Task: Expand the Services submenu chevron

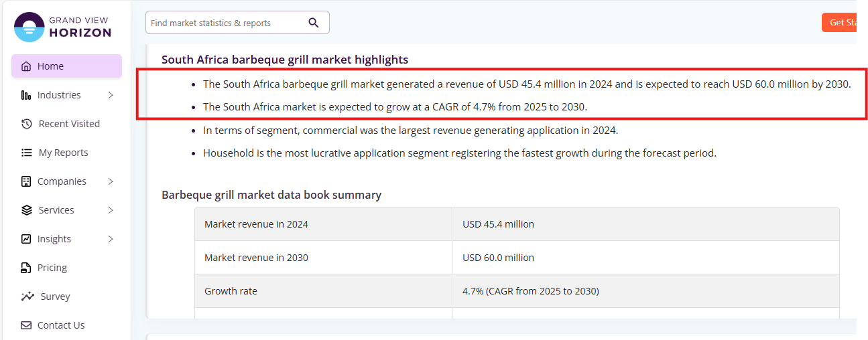Action: click(x=111, y=210)
